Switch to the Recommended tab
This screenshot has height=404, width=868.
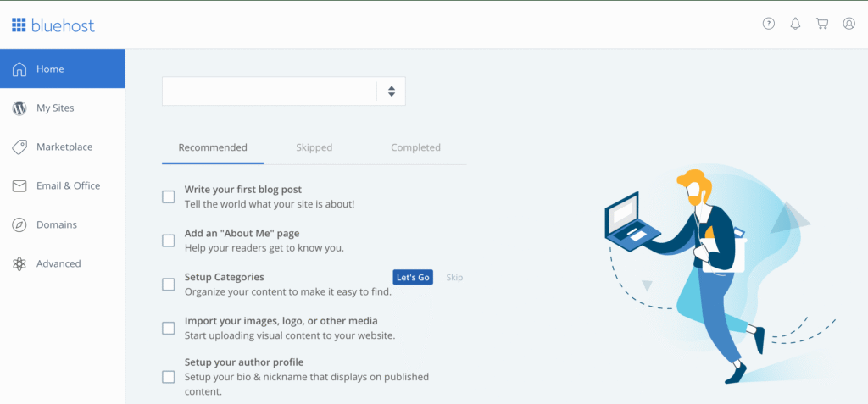click(213, 147)
